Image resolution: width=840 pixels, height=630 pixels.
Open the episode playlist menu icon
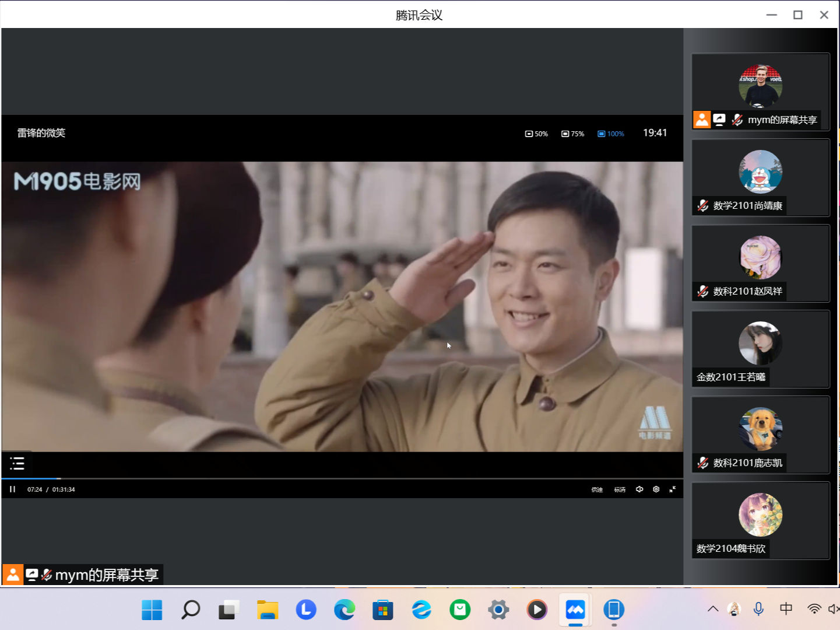[x=17, y=464]
